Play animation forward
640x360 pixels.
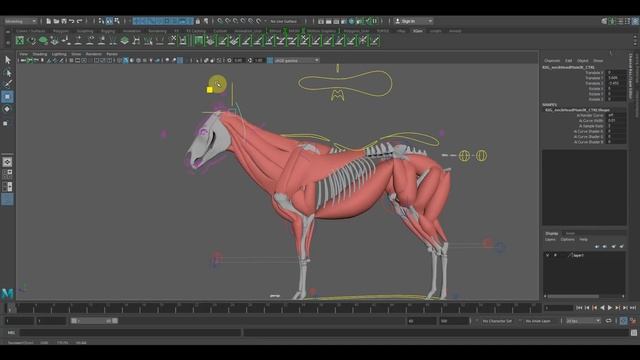(x=610, y=308)
